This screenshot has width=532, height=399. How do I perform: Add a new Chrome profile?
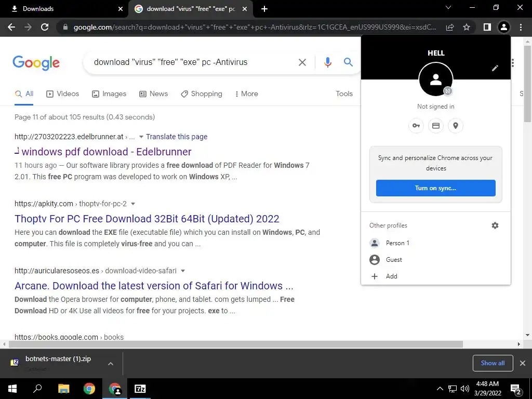pyautogui.click(x=436, y=276)
